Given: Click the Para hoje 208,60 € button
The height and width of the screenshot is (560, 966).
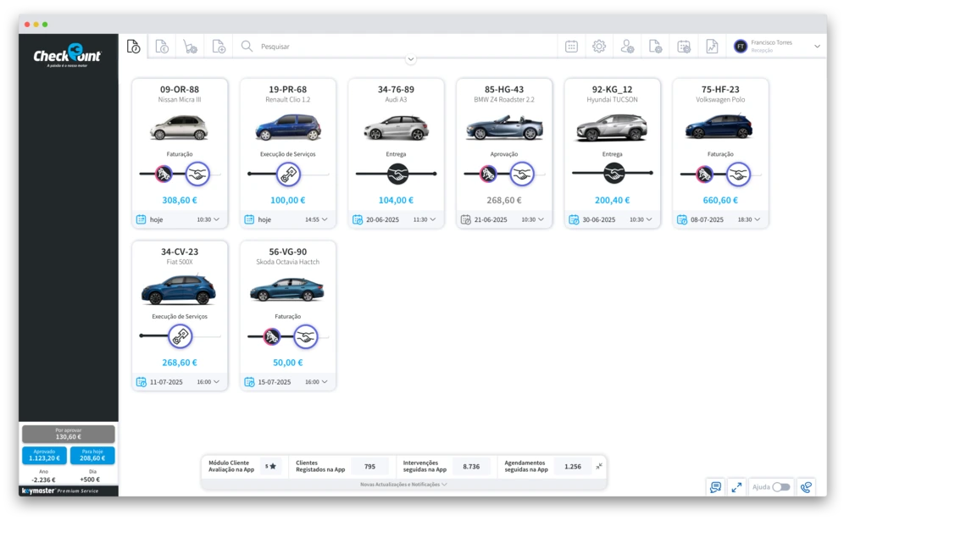Looking at the screenshot, I should [92, 456].
